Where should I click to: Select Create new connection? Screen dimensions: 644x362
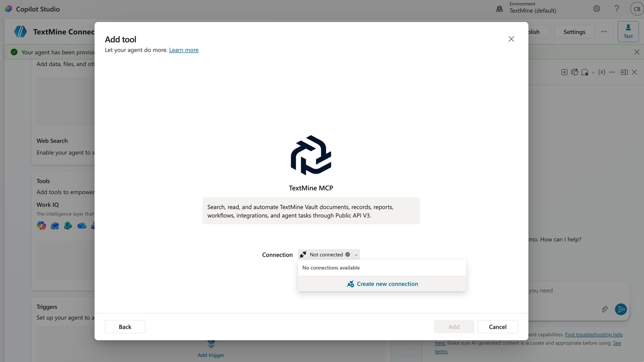tap(382, 284)
